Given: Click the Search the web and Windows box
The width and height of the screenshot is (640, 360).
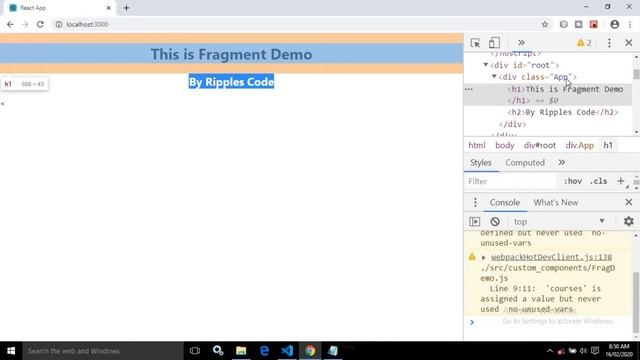Looking at the screenshot, I should (102, 351).
